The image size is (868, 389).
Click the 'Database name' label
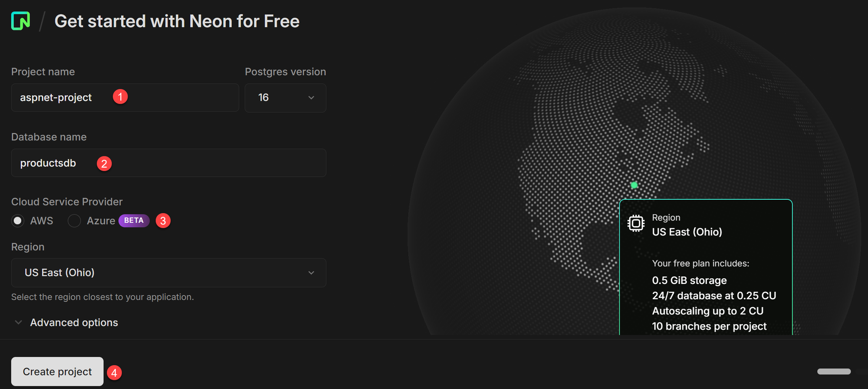tap(49, 137)
